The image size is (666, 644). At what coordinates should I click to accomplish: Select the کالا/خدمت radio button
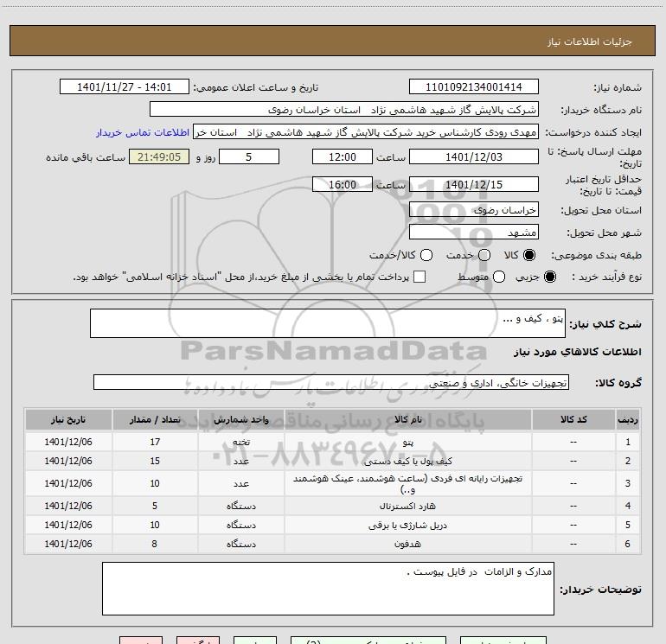(426, 255)
